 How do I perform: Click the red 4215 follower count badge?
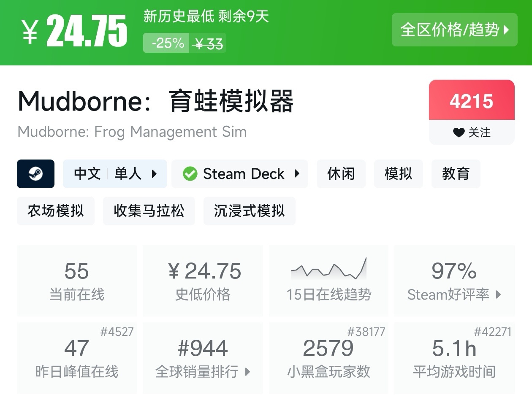pos(472,101)
